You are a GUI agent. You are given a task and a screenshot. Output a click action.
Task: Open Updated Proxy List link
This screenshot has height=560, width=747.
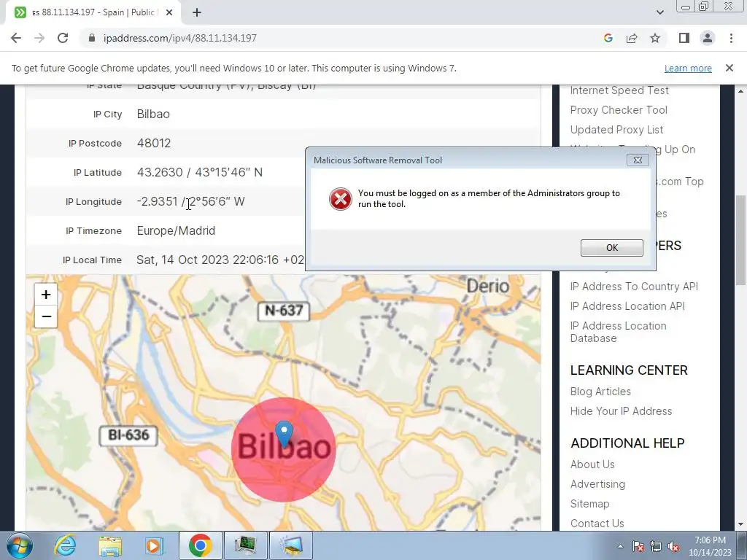click(616, 130)
